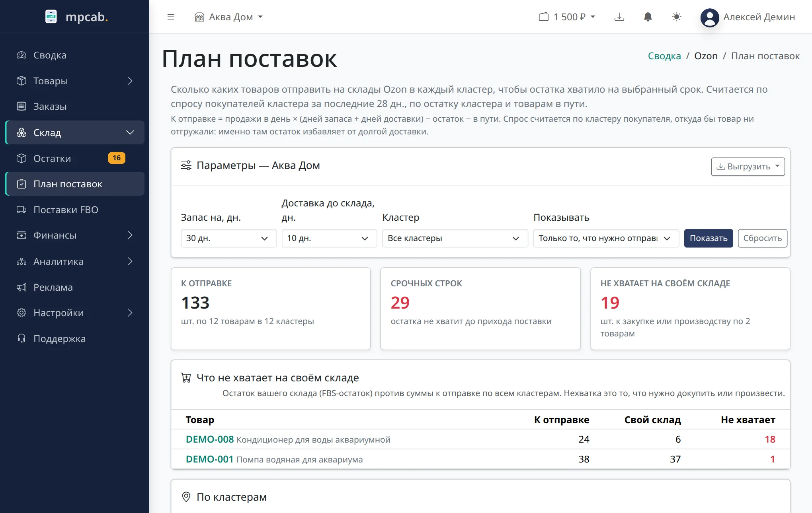Click the Не хватает value 18
The image size is (812, 513).
770,439
